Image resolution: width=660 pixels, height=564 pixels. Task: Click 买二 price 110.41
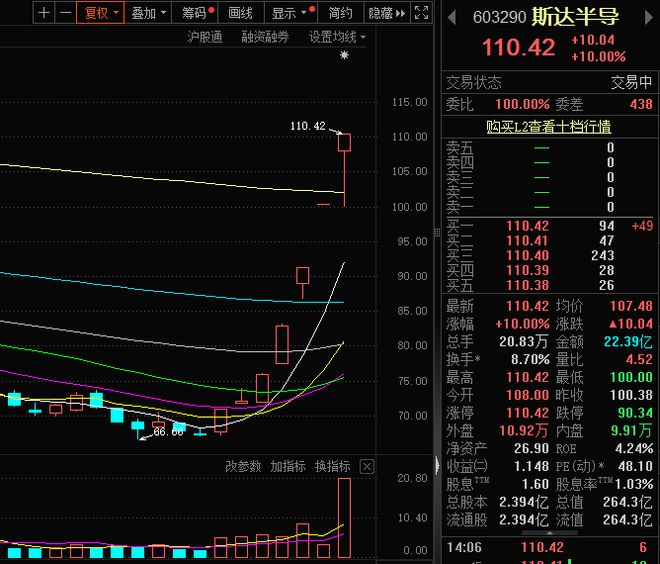click(527, 241)
